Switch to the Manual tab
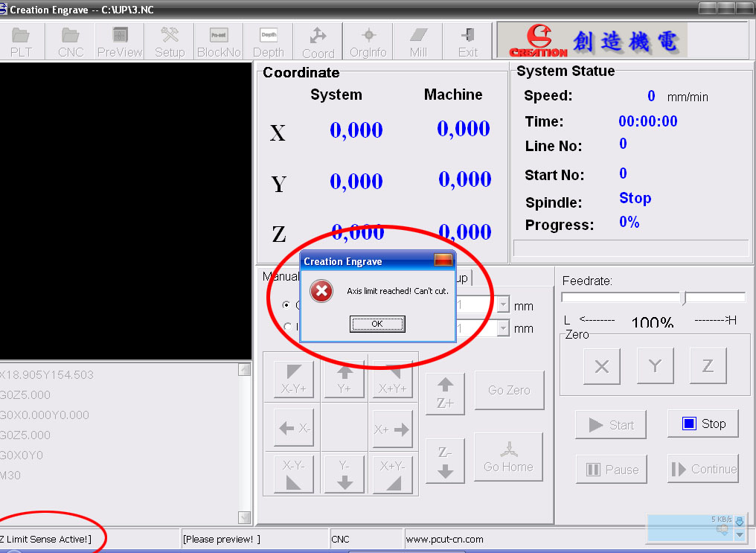 [x=280, y=276]
